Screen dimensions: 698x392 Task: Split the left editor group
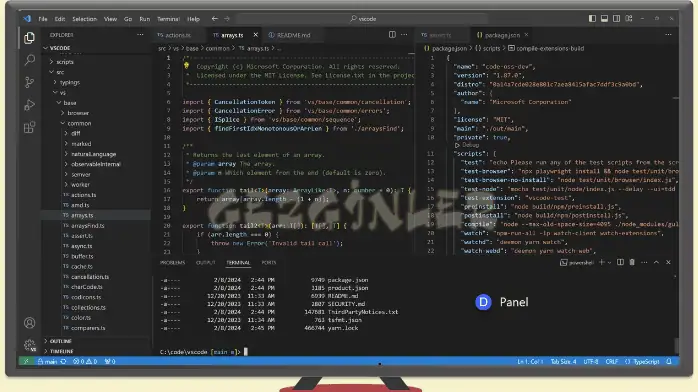tap(392, 35)
